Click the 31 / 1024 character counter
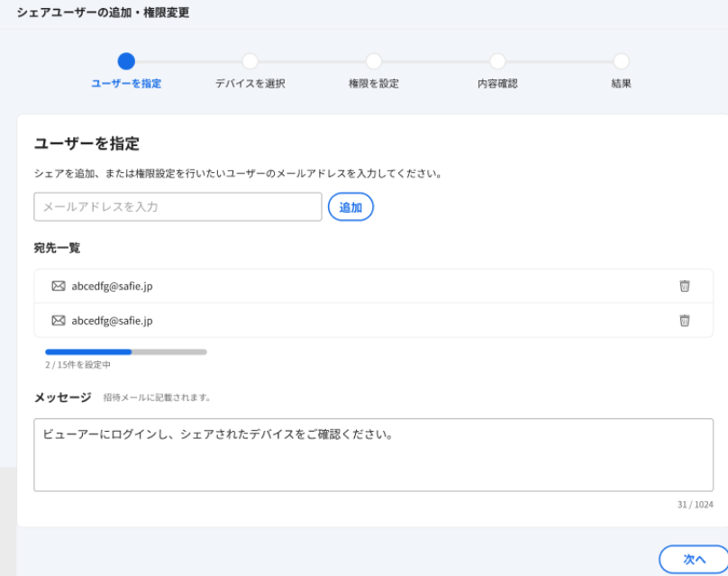Screen dimensions: 728x576 tap(695, 505)
